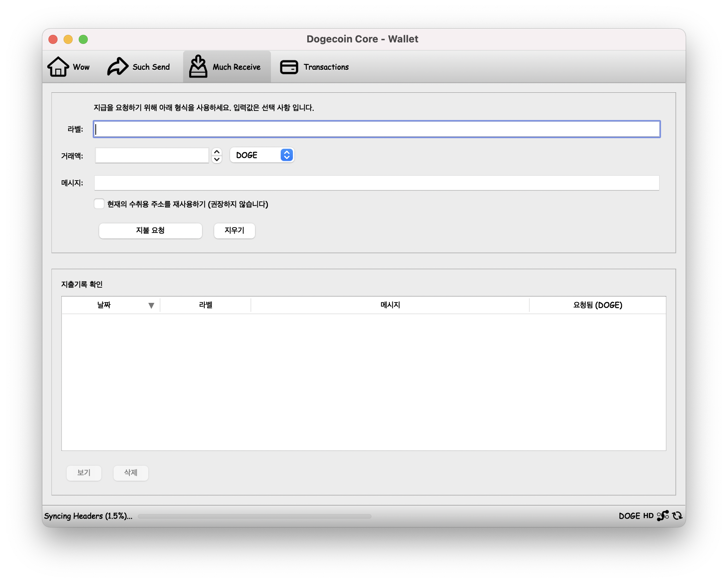Click the syncing headers progress bar
The image size is (728, 583).
pyautogui.click(x=255, y=516)
